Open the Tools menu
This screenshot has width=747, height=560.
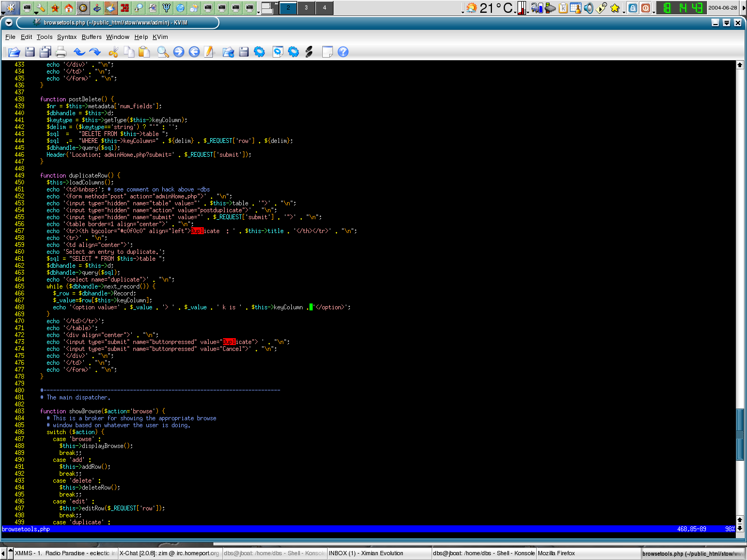pos(44,37)
